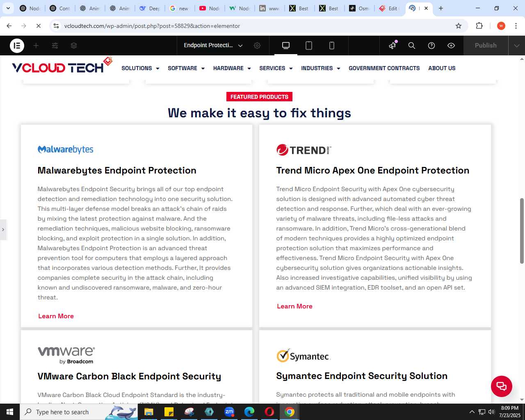Open the Endpoint Protection document dropdown
Image resolution: width=525 pixels, height=420 pixels.
(213, 46)
